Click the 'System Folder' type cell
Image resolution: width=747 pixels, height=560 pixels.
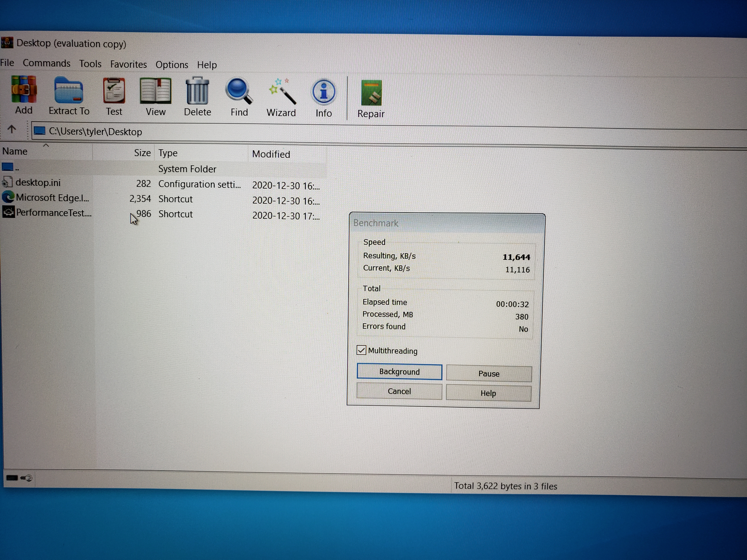pyautogui.click(x=187, y=169)
